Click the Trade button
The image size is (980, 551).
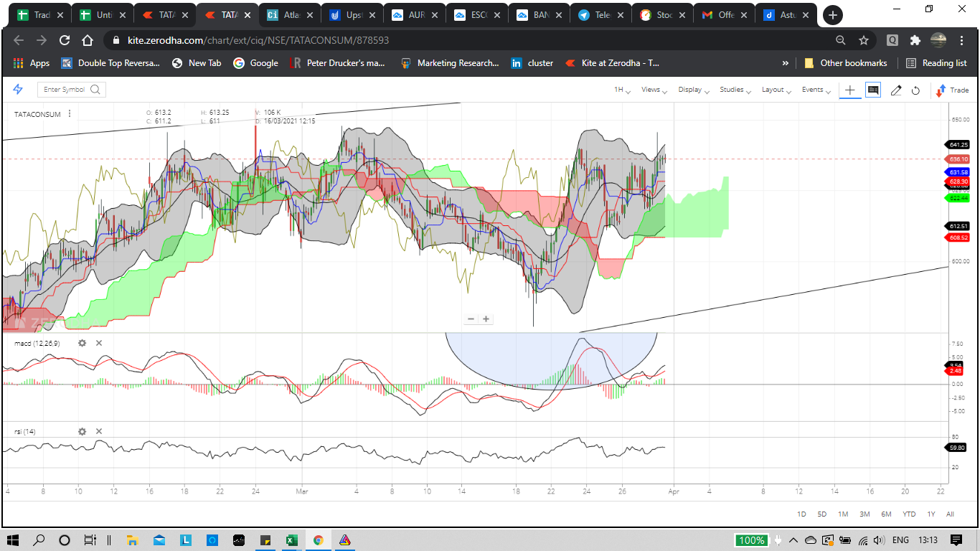tap(952, 90)
